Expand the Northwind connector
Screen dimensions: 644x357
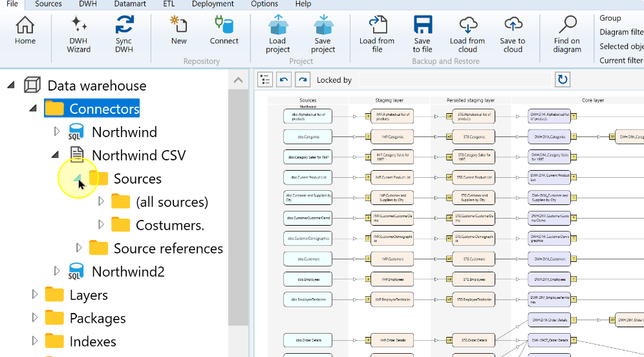point(57,131)
